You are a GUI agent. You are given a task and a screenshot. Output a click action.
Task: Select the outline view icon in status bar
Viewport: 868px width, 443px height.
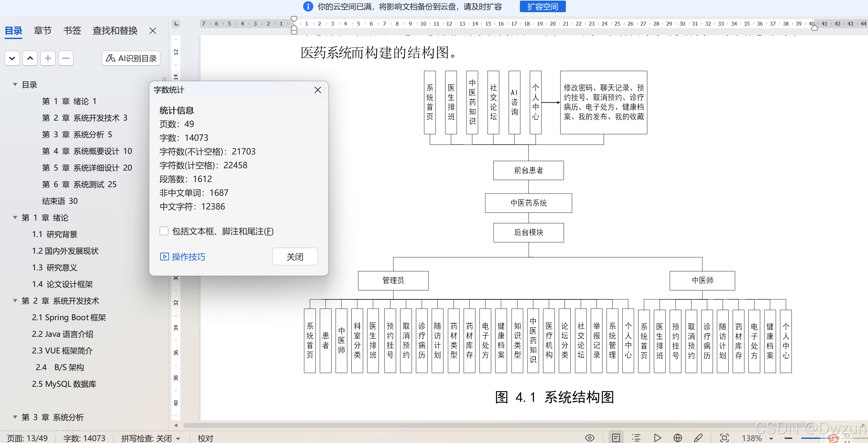point(637,438)
